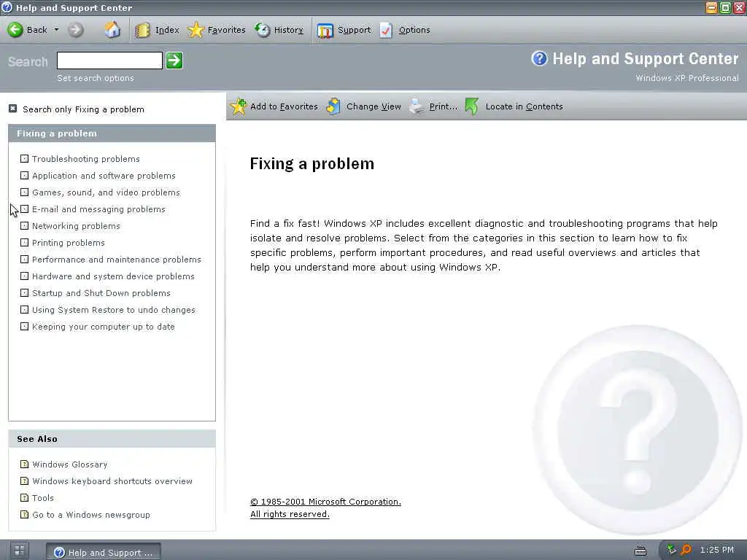Open the Back history dropdown arrow
This screenshot has width=747, height=560.
[56, 29]
